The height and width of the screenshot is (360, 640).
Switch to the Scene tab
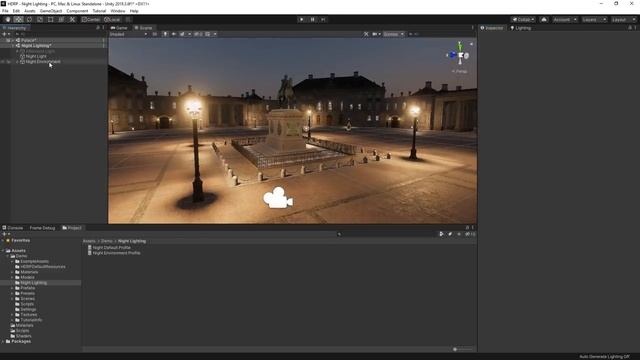coord(144,28)
